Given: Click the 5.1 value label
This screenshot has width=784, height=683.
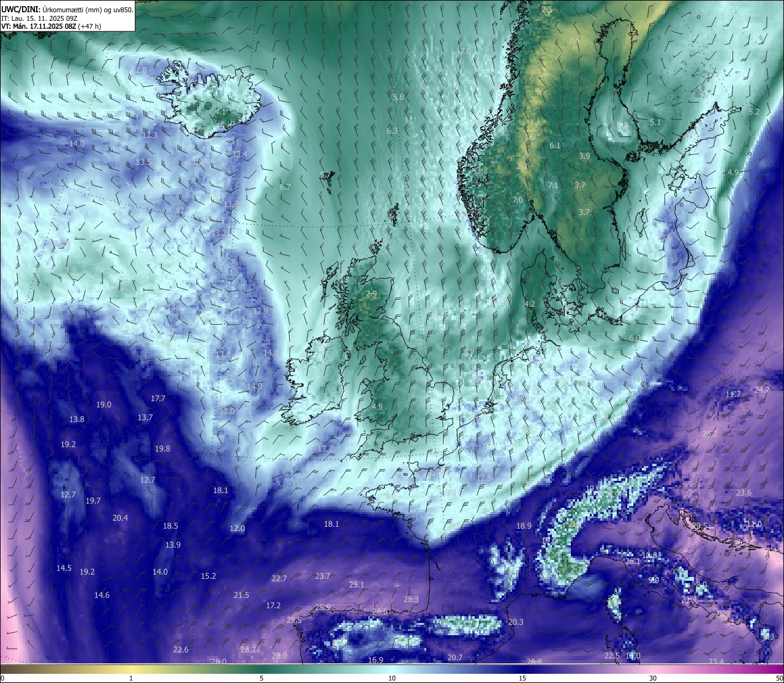Looking at the screenshot, I should tap(655, 123).
